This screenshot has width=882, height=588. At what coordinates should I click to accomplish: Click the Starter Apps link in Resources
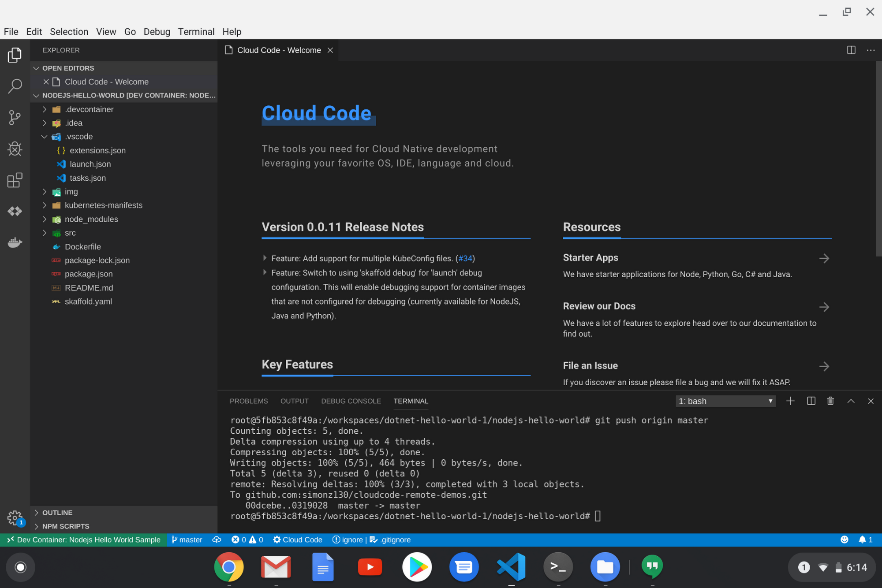pos(590,257)
